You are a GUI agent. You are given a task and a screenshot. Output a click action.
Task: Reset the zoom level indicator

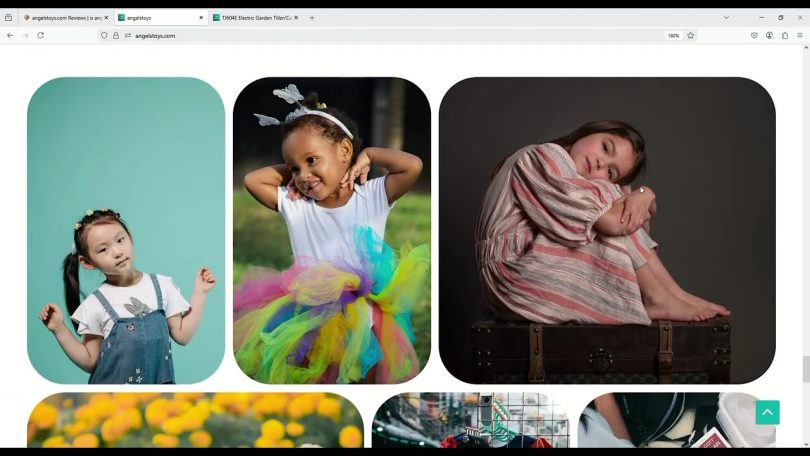[673, 36]
